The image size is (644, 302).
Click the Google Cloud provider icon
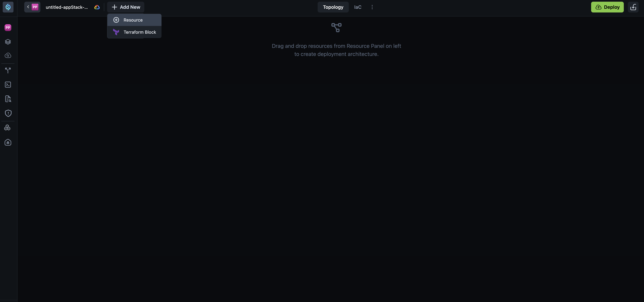pyautogui.click(x=97, y=7)
